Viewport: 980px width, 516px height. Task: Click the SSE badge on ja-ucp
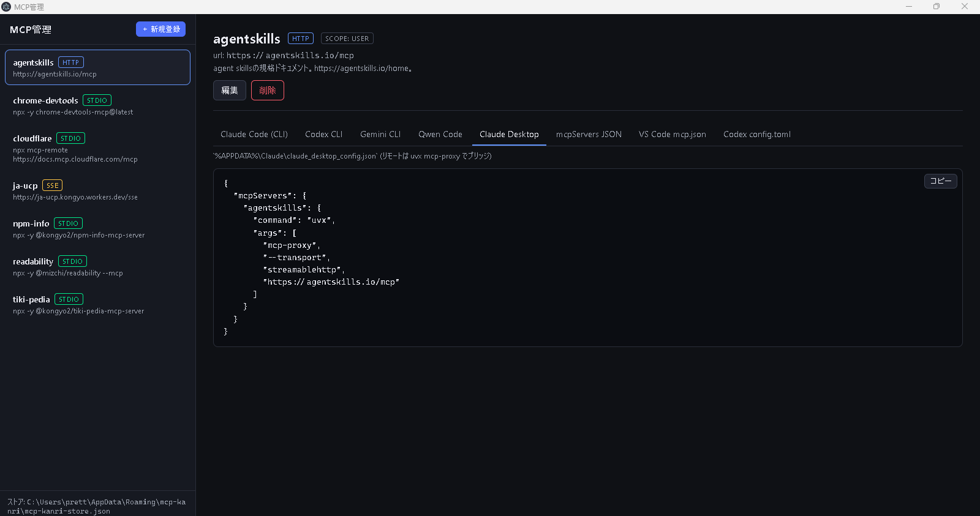coord(53,185)
